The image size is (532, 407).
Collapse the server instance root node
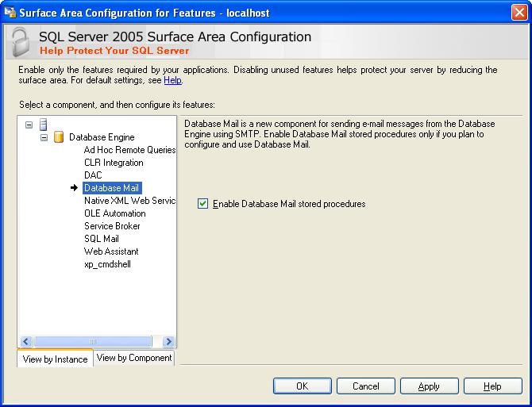(29, 125)
